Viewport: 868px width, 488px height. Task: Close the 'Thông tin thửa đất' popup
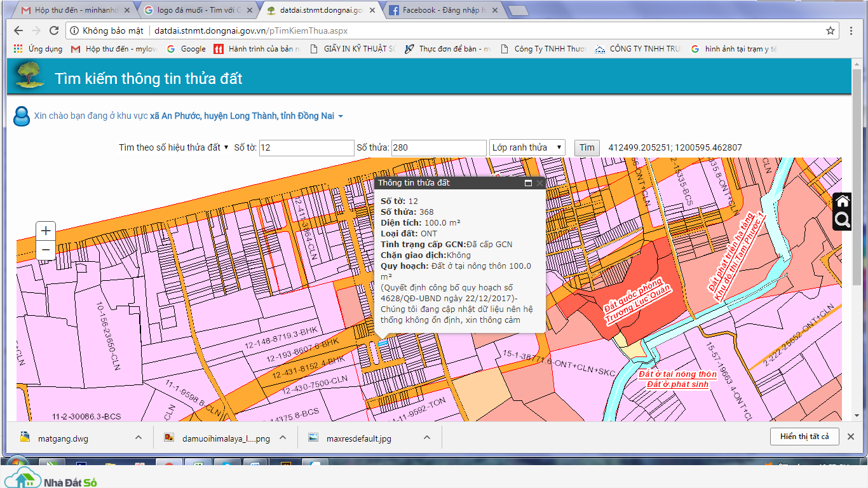pyautogui.click(x=540, y=183)
